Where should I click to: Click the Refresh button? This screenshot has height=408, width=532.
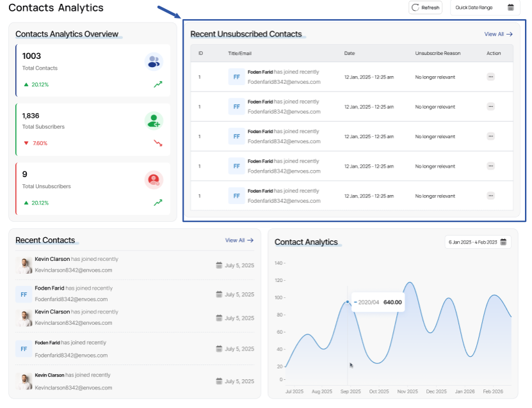426,8
